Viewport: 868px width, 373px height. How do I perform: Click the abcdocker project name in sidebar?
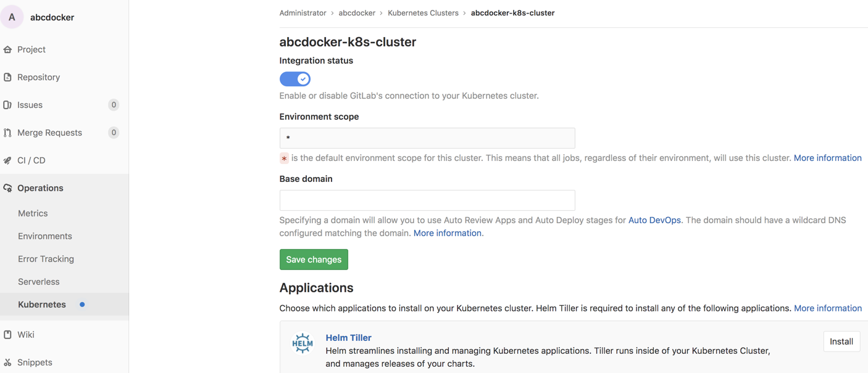pyautogui.click(x=52, y=17)
